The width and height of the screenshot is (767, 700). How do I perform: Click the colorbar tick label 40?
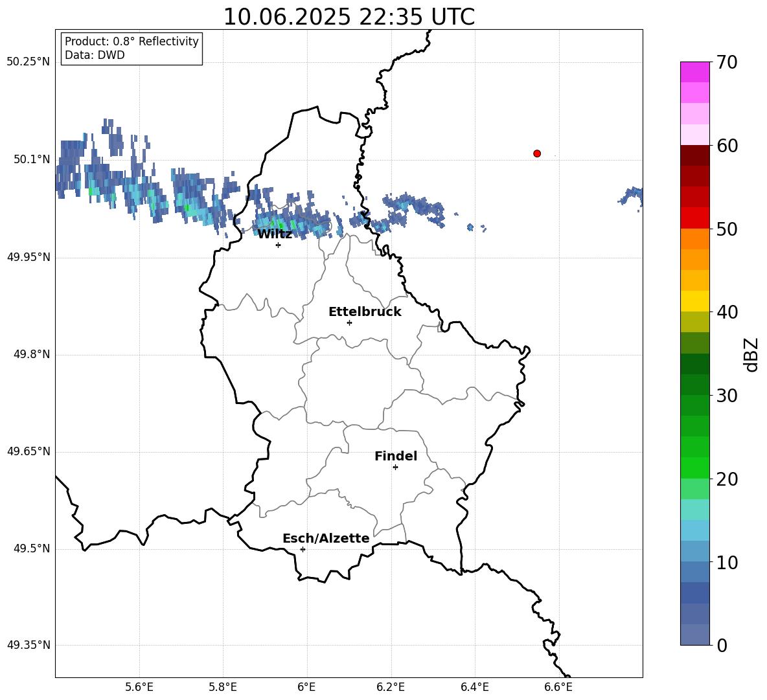727,312
